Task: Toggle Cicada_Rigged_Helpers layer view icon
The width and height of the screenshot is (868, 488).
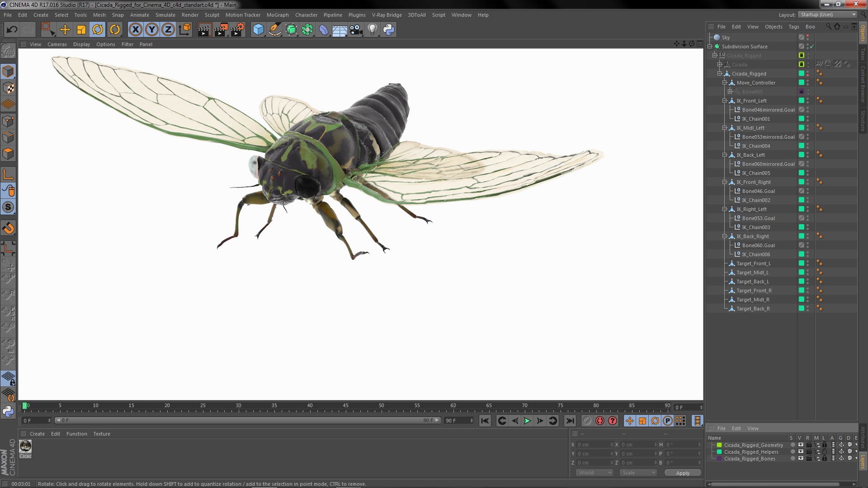Action: 801,452
